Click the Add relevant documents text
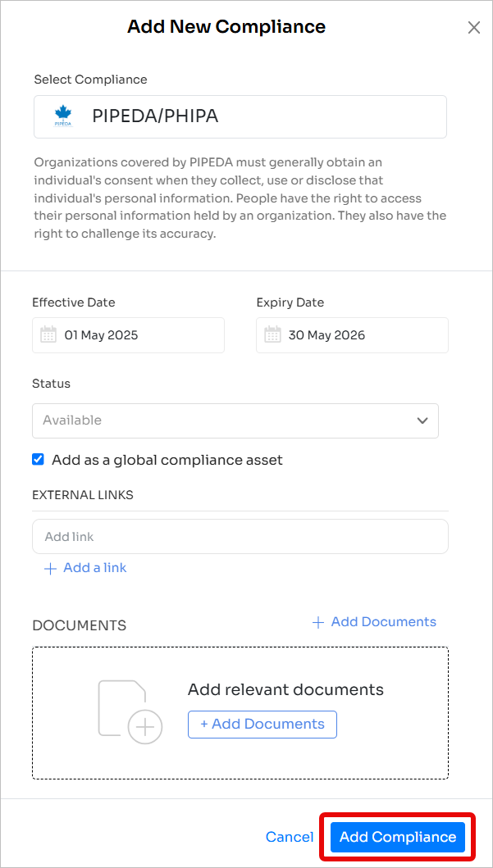The width and height of the screenshot is (493, 868). (x=285, y=690)
